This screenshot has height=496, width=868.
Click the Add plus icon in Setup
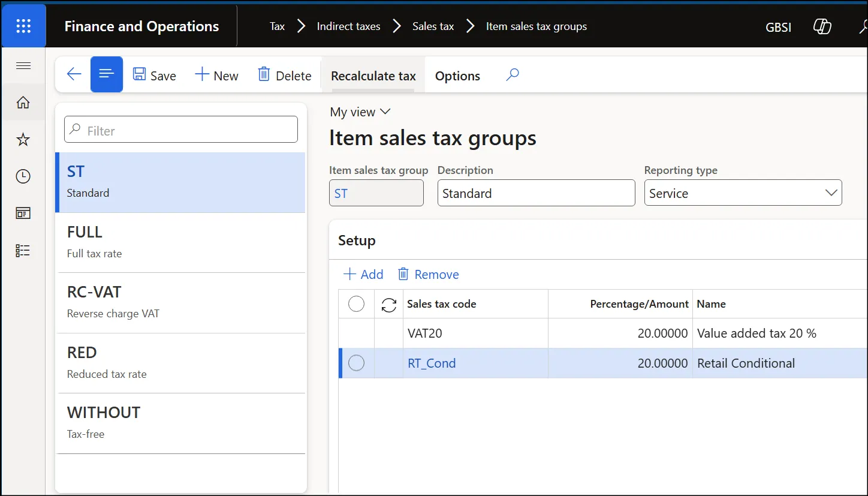click(x=349, y=274)
